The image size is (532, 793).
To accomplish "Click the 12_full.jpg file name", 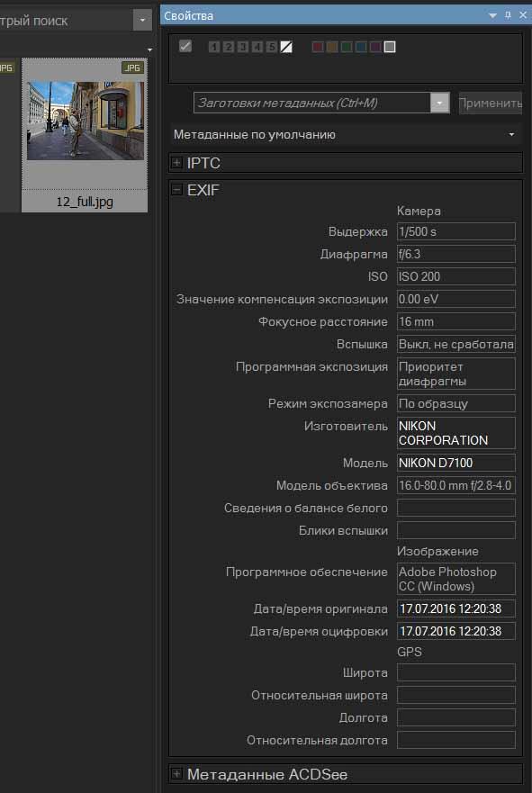I will (85, 202).
